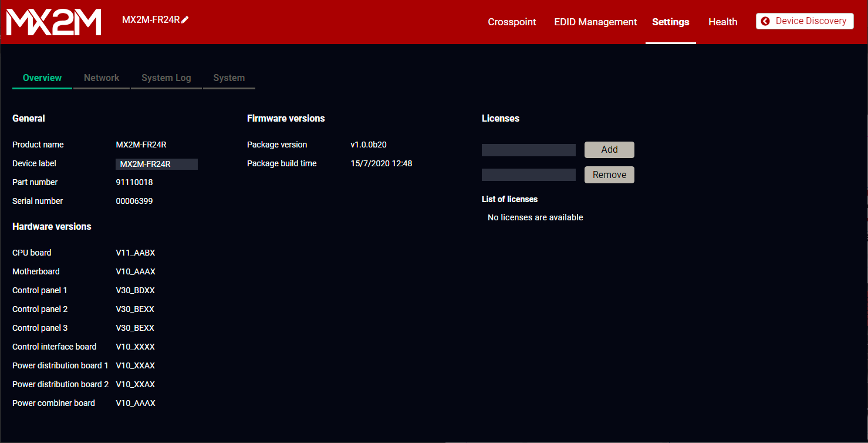
Task: Open the Health page
Action: pos(722,22)
